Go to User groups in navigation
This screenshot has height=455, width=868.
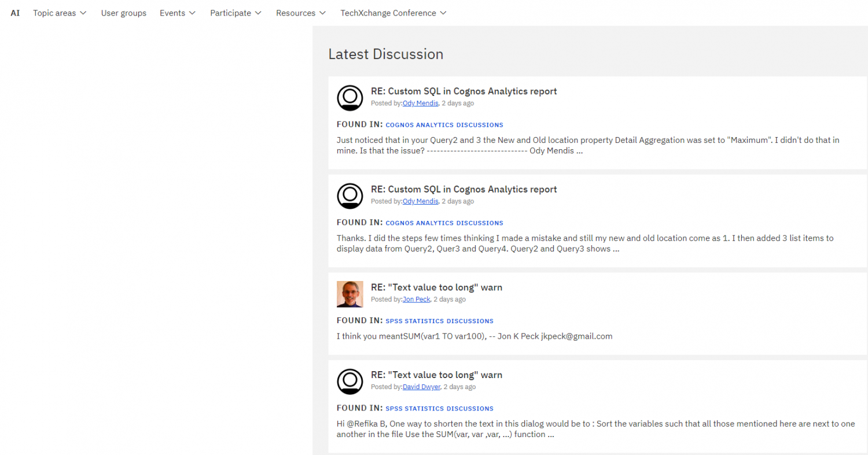point(123,13)
